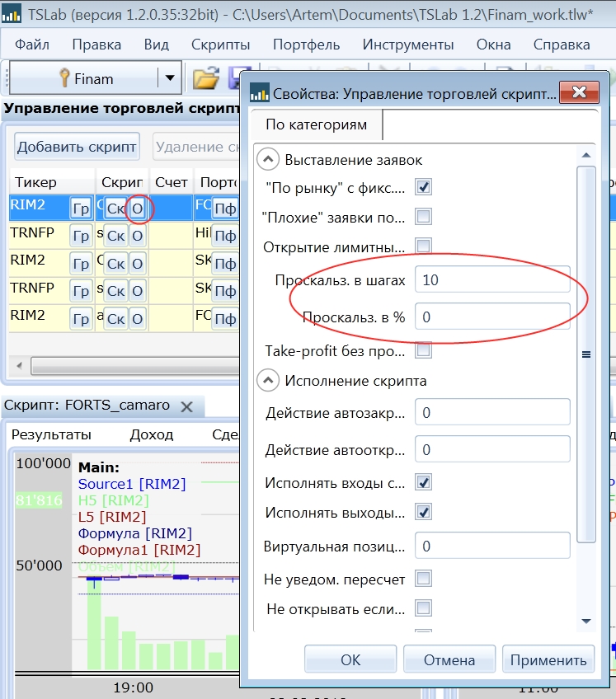This screenshot has height=699, width=616.
Task: Enable the "Плохие" заявки checkbox
Action: coord(423,217)
